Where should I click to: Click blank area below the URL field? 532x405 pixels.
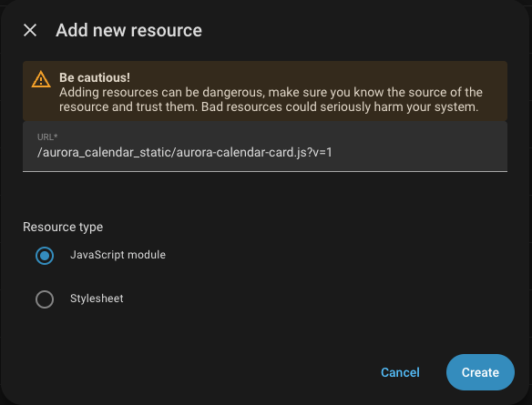point(265,193)
